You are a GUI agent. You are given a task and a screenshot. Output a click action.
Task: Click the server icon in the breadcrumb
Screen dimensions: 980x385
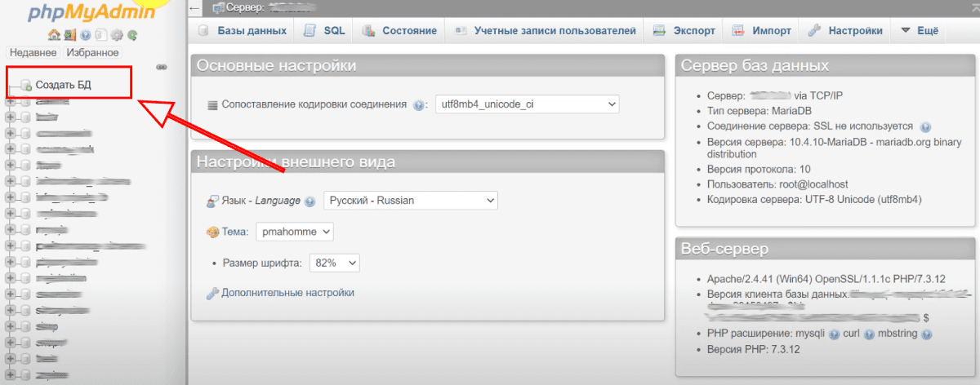pyautogui.click(x=217, y=8)
